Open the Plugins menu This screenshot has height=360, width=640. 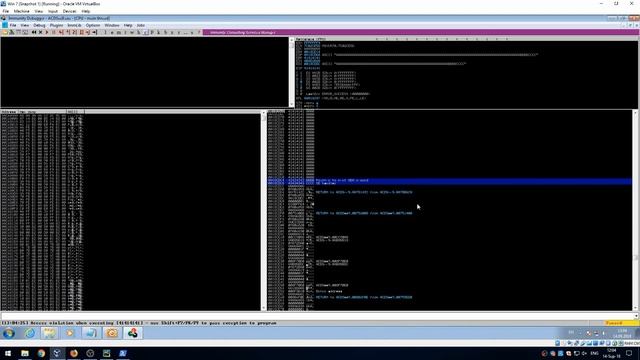pyautogui.click(x=56, y=25)
